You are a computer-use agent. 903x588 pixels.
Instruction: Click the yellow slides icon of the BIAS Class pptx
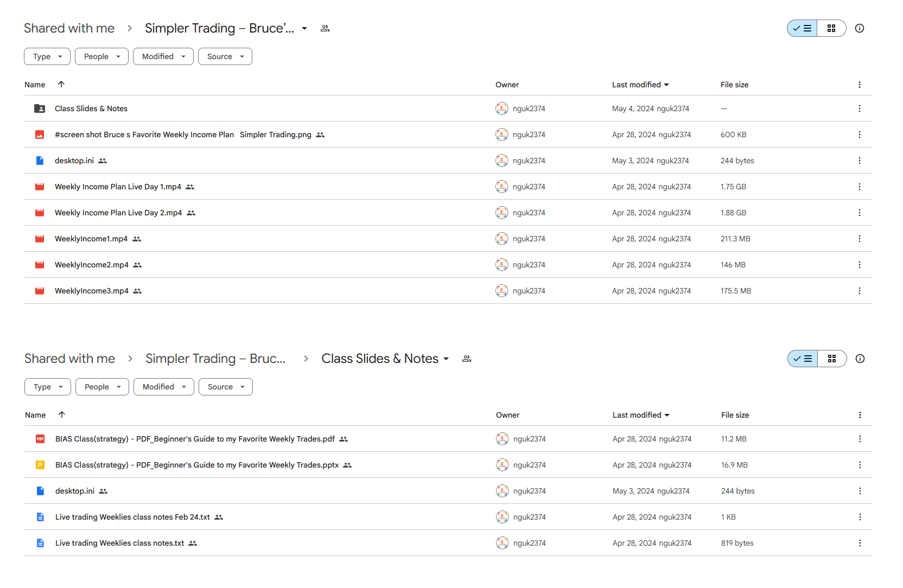click(x=40, y=465)
